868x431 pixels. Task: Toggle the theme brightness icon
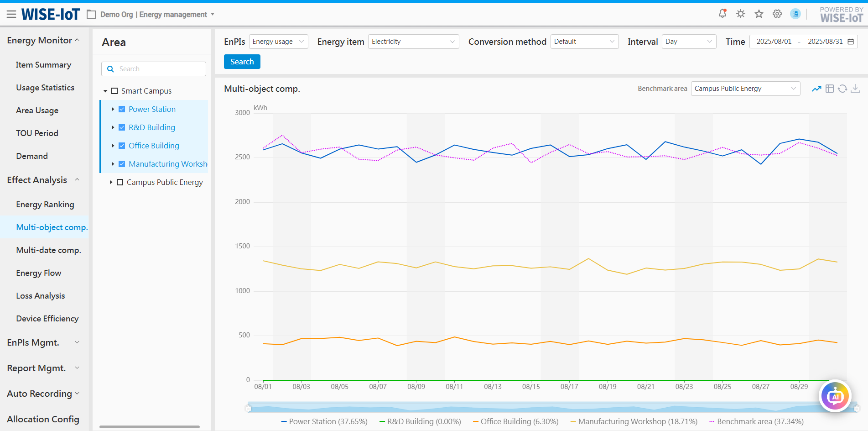click(x=740, y=14)
